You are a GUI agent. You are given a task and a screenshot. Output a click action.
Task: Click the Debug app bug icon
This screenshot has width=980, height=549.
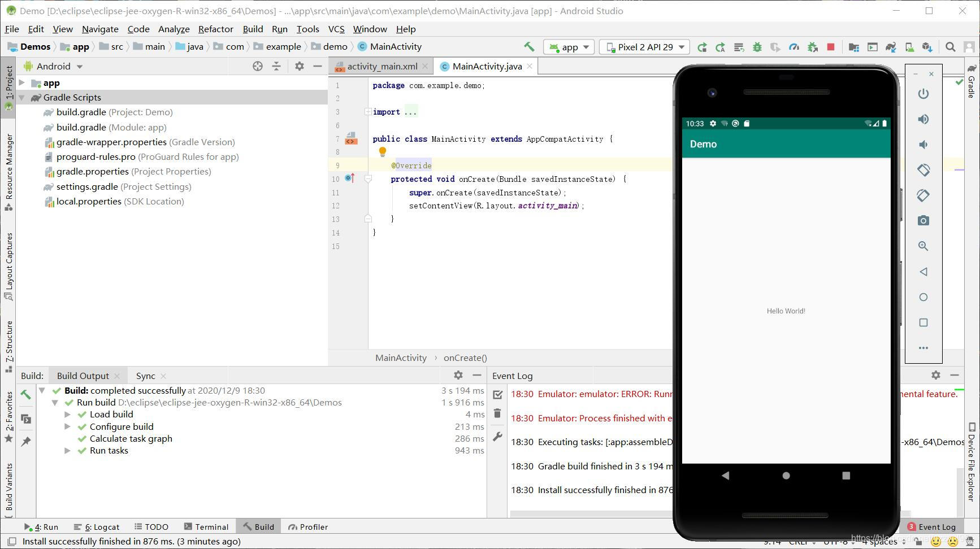pos(757,47)
